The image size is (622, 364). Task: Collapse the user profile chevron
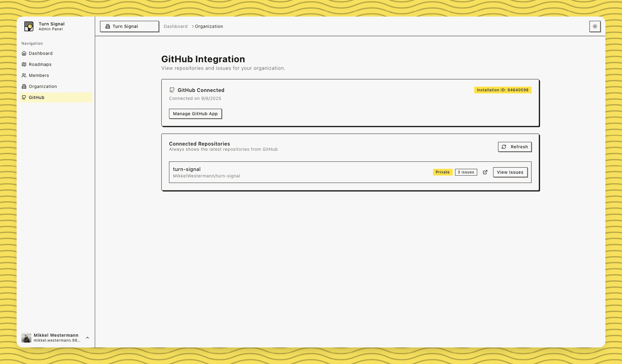(87, 337)
